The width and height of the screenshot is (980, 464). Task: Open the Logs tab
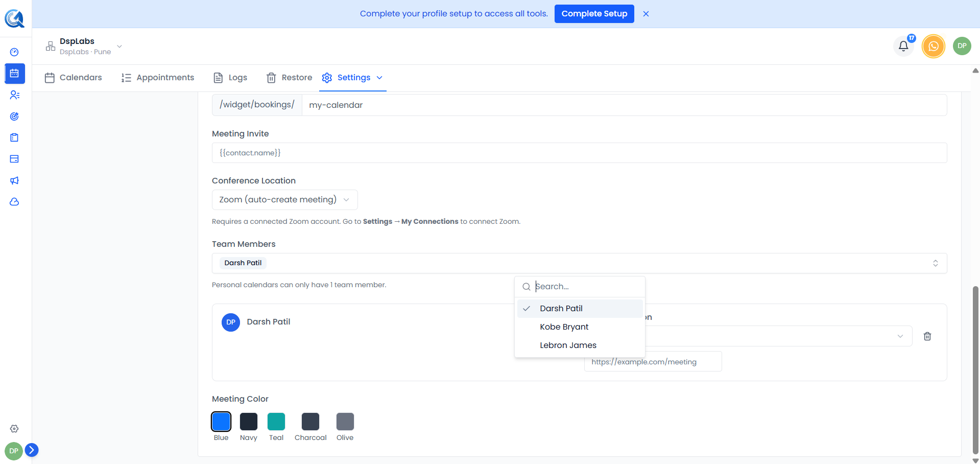coord(230,78)
